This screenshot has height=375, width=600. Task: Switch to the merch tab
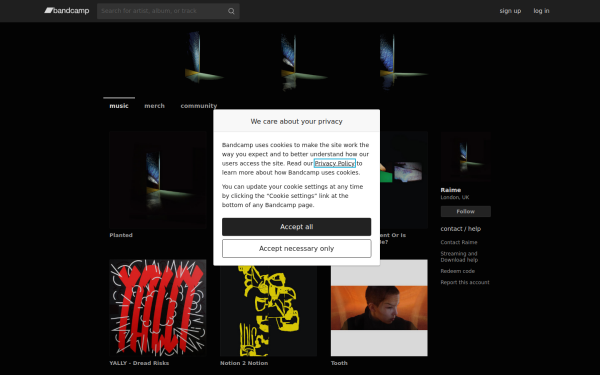point(154,106)
